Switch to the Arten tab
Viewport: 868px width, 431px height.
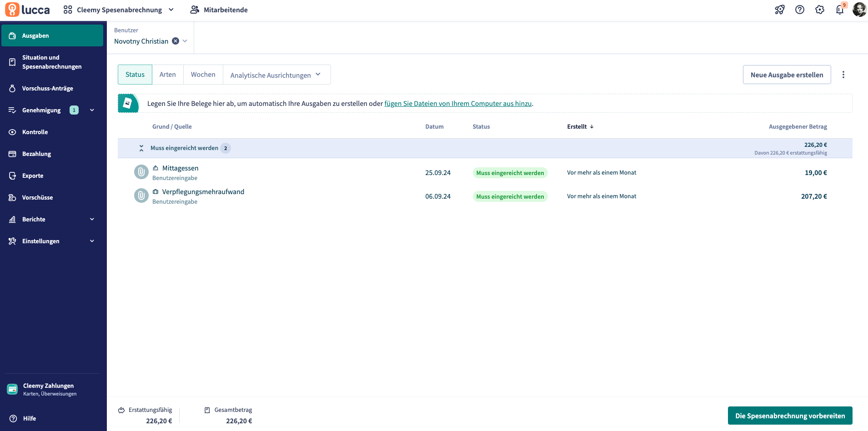coord(167,75)
